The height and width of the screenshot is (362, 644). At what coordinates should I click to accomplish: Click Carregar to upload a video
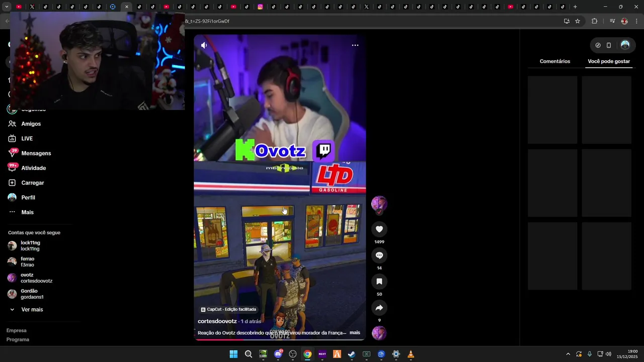pos(33,183)
